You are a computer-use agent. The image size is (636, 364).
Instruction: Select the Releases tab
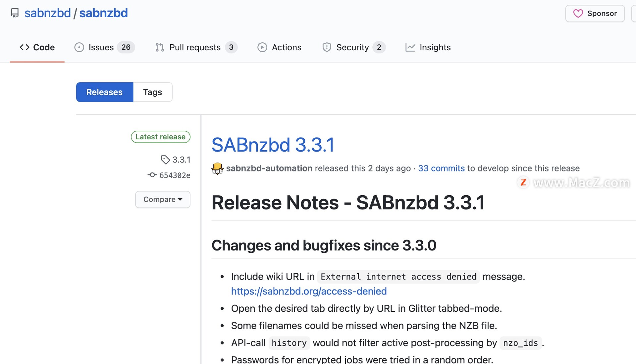104,92
